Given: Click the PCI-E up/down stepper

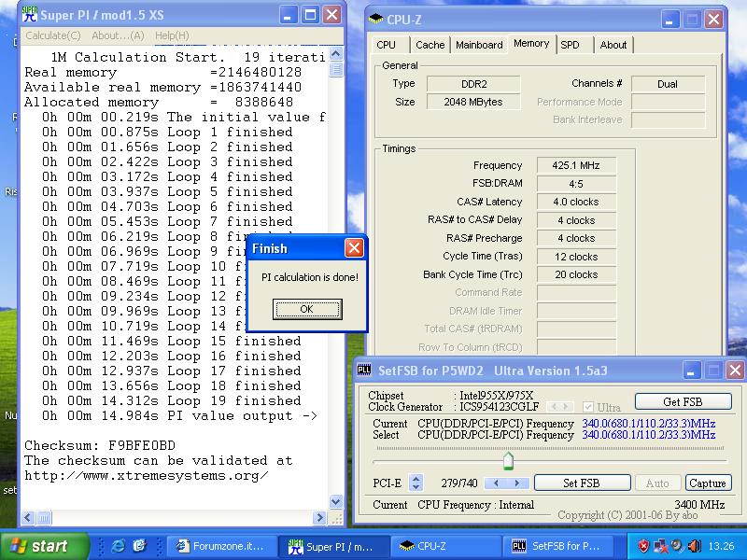Looking at the screenshot, I should (416, 483).
